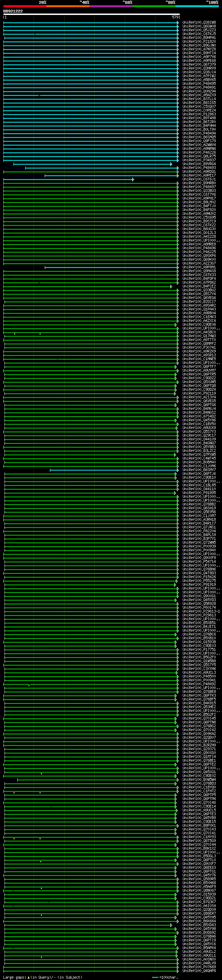This screenshot has width=222, height=980.
Task: Select the UniRef100_C9DE06 label
Action: coord(199,324)
